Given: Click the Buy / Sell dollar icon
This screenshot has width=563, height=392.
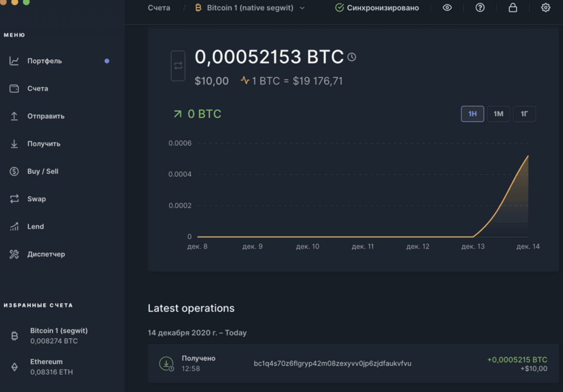Looking at the screenshot, I should (14, 172).
